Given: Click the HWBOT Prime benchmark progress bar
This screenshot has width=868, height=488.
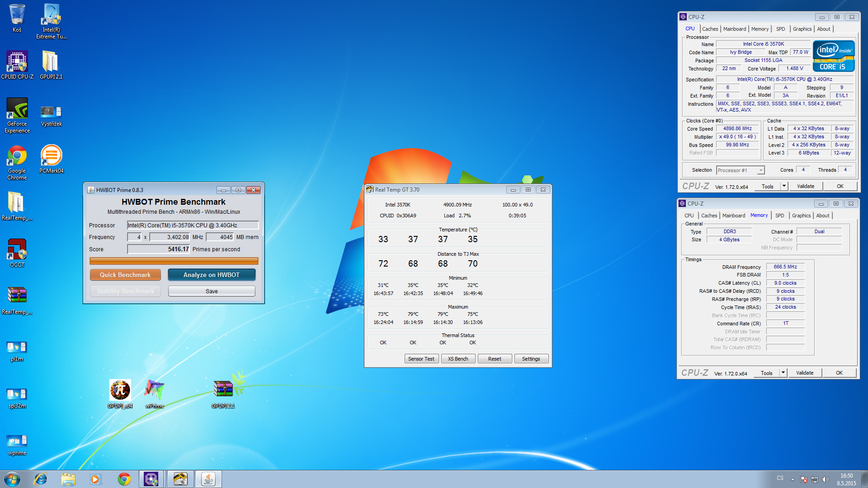Looking at the screenshot, I should click(174, 261).
